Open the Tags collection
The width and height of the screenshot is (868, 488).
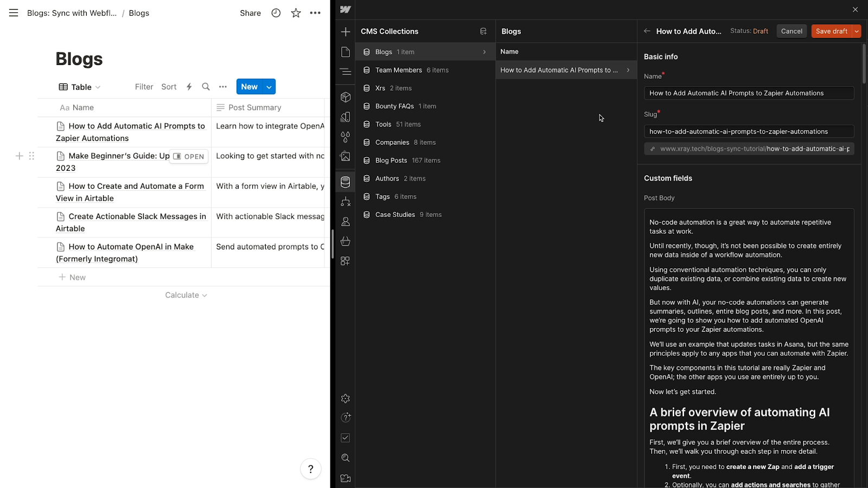pyautogui.click(x=425, y=196)
